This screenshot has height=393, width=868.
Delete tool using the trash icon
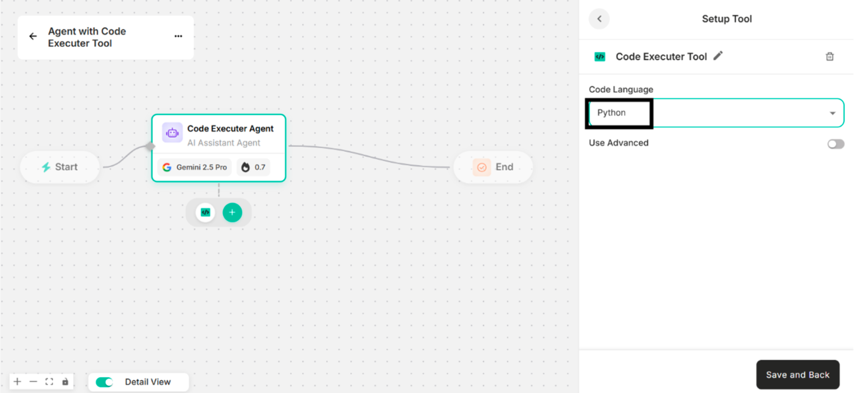tap(830, 57)
